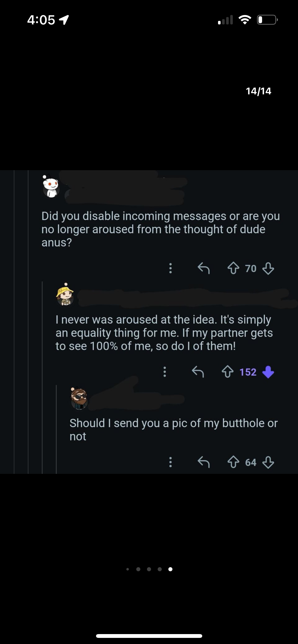
Task: Open more options for the 152-point comment
Action: point(165,372)
